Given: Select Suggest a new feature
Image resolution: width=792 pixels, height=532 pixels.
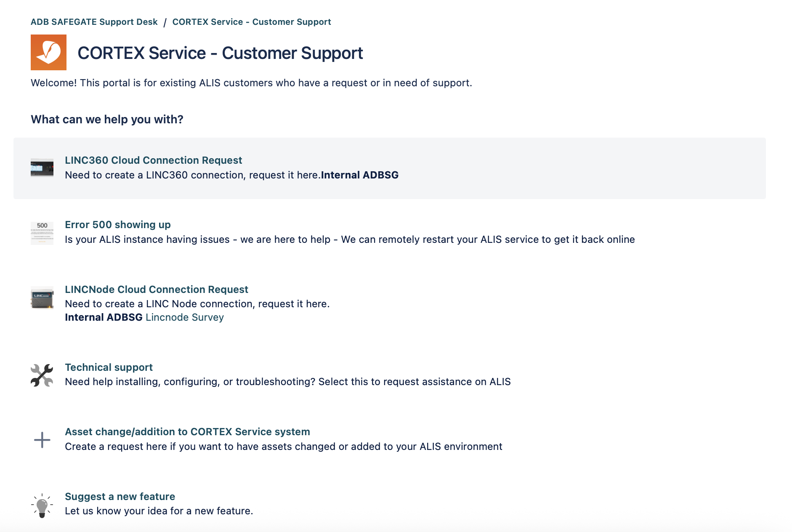Looking at the screenshot, I should click(x=120, y=497).
